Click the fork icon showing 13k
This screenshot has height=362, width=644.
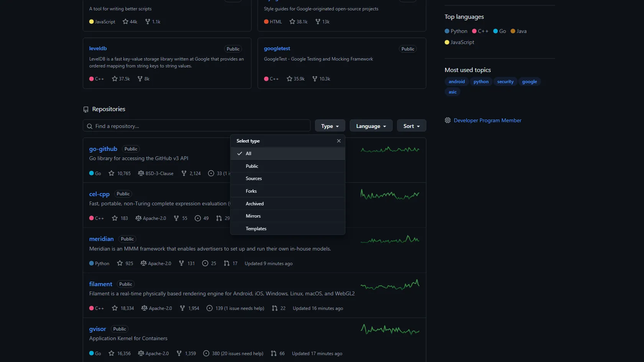318,21
